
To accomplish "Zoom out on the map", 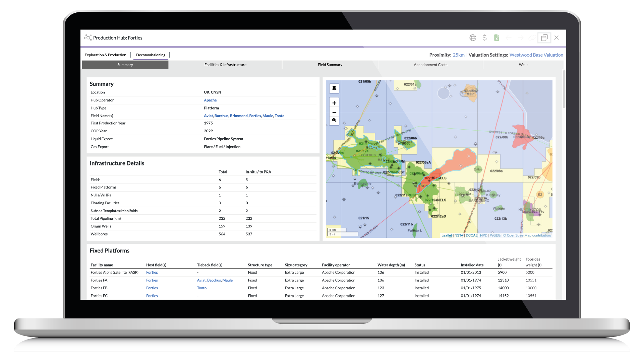I will coord(334,112).
